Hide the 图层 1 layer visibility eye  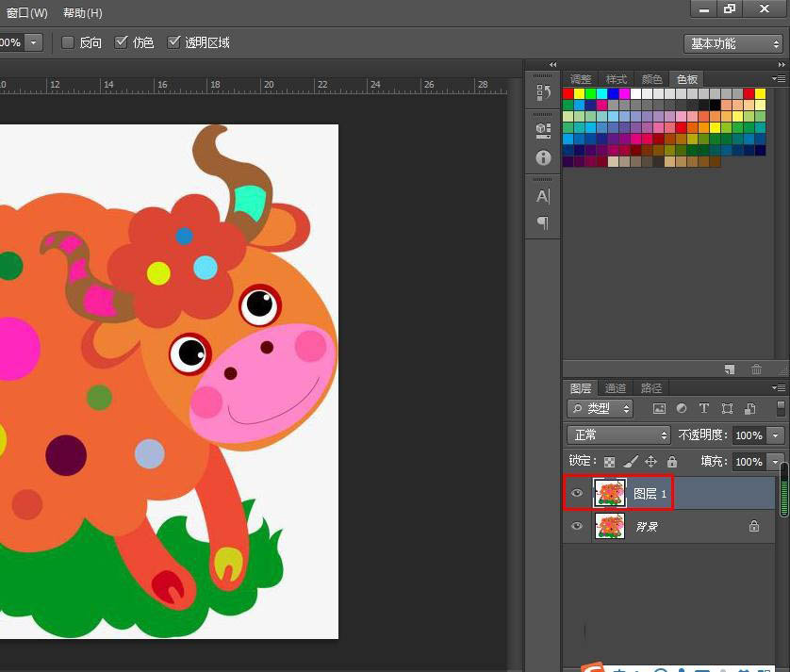coord(577,493)
